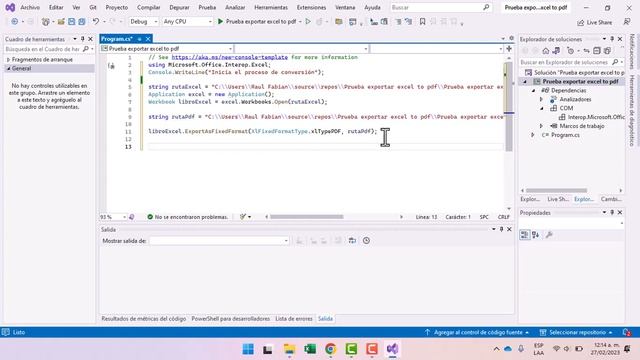This screenshot has height=360, width=640.
Task: Click editor horizontal scrollbar thumb
Action: click(307, 217)
